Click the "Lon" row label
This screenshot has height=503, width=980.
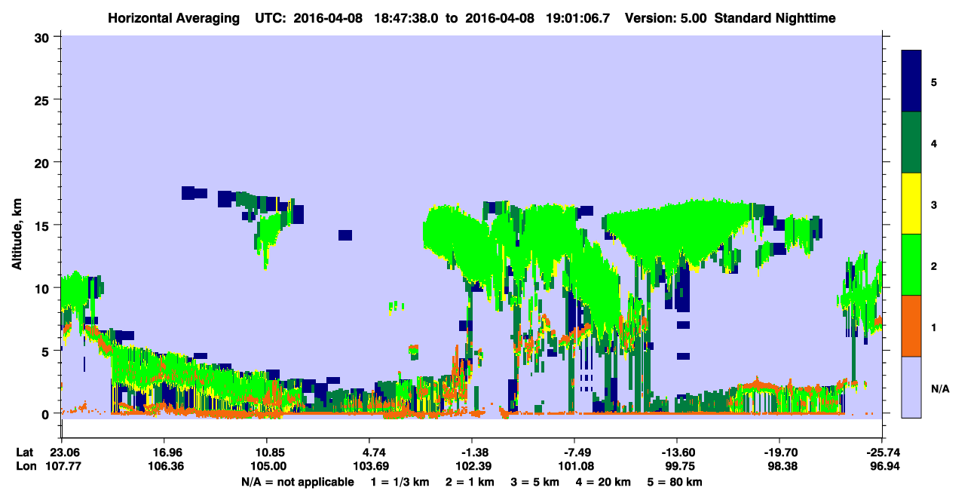tap(25, 466)
